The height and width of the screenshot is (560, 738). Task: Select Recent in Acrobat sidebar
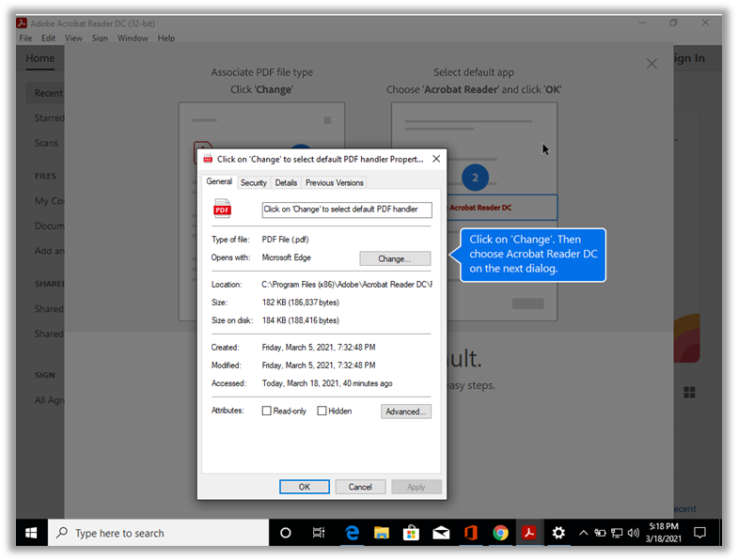click(x=45, y=93)
